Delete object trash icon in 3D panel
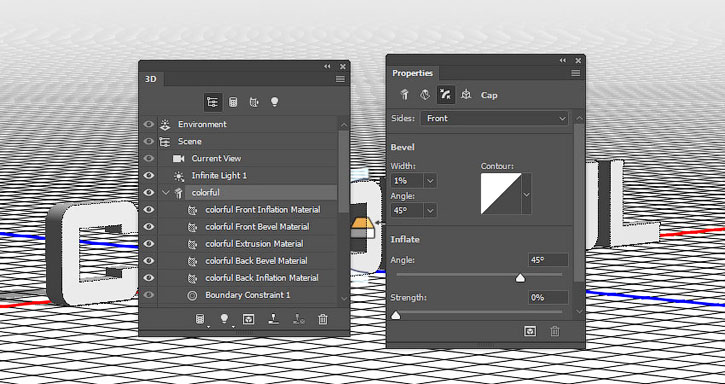This screenshot has height=384, width=725. [323, 319]
